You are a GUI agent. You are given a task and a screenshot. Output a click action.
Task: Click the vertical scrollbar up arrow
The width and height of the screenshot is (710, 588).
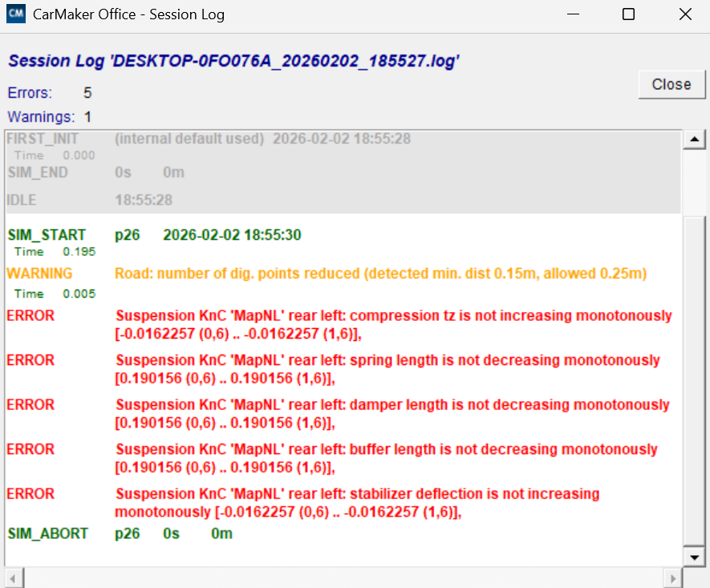point(692,140)
